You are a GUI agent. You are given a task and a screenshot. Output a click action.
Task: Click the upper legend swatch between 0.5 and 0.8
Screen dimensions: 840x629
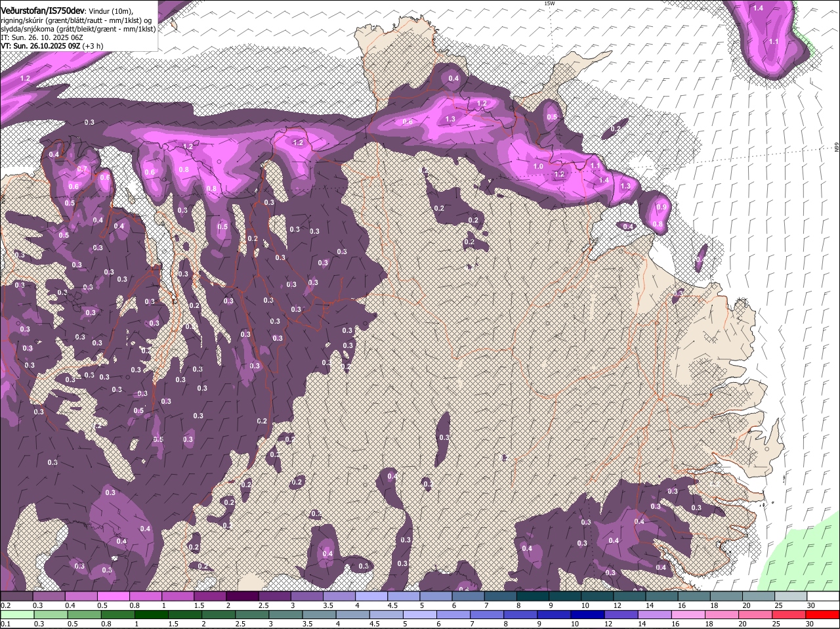[114, 596]
